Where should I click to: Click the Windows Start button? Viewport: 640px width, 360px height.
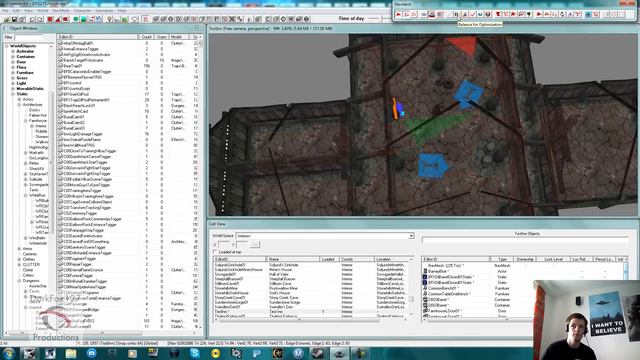(8, 353)
